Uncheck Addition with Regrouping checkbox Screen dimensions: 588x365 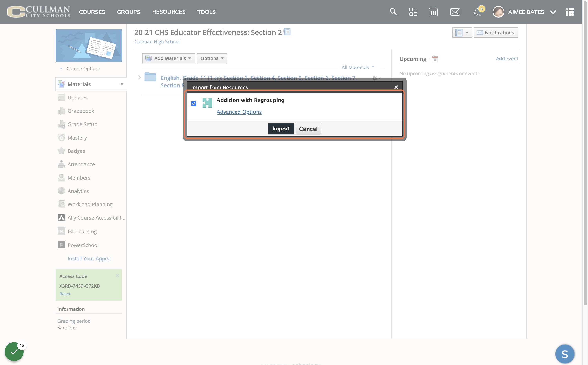194,104
